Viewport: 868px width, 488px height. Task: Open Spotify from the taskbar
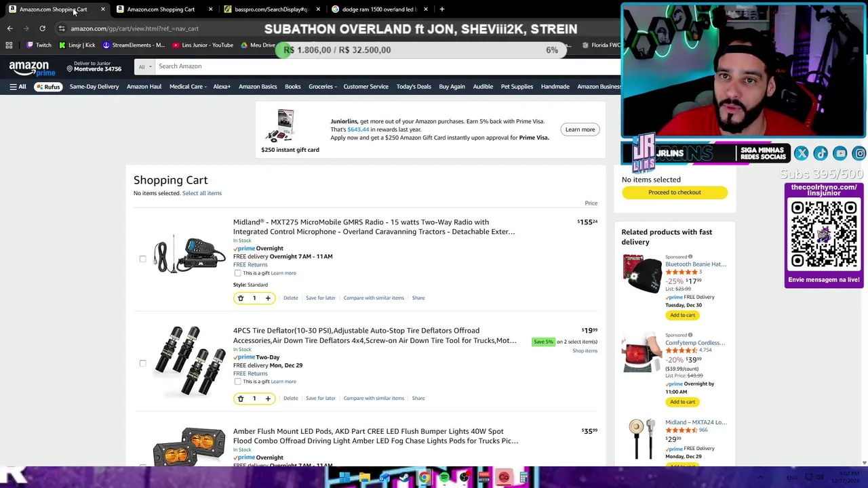(444, 478)
